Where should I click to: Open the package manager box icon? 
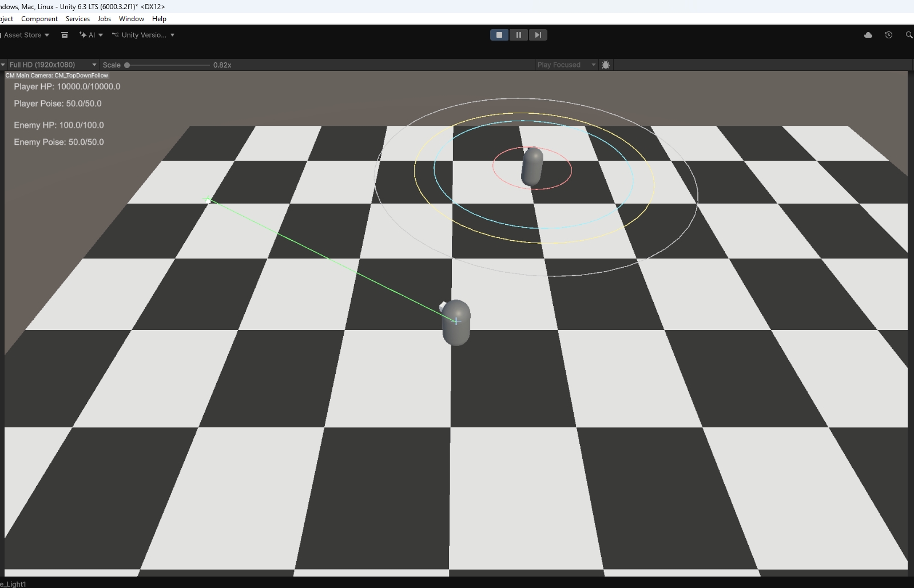pos(65,35)
